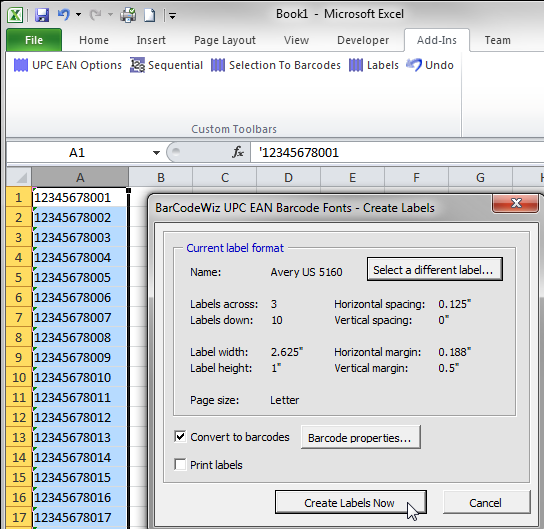Open the File tab
544x529 pixels.
34,40
